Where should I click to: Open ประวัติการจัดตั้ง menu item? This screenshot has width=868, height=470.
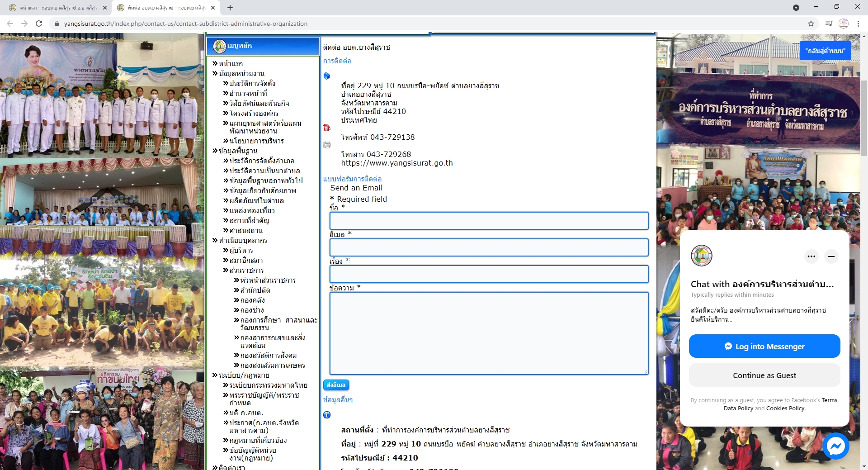[x=252, y=83]
